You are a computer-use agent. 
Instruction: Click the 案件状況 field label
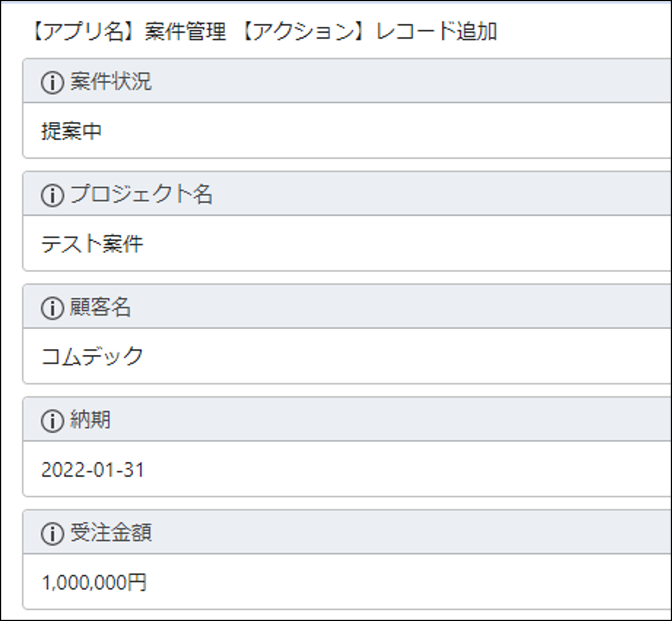coord(111,82)
